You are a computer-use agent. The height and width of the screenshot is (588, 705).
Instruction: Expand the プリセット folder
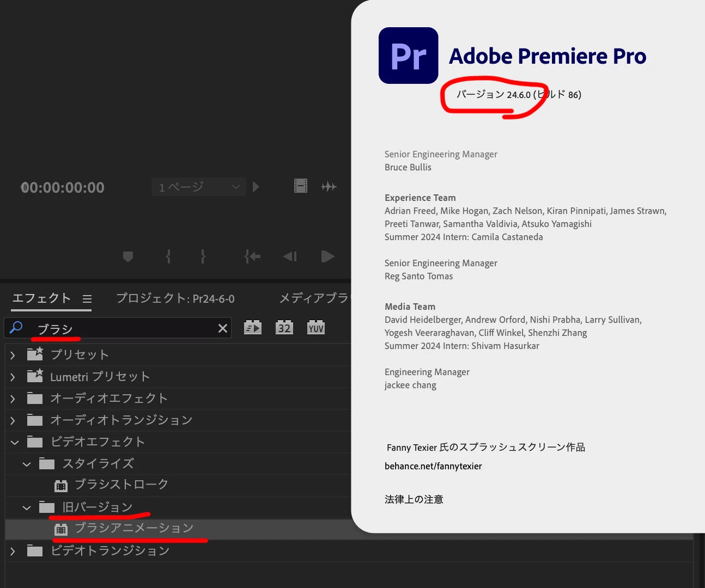[13, 355]
